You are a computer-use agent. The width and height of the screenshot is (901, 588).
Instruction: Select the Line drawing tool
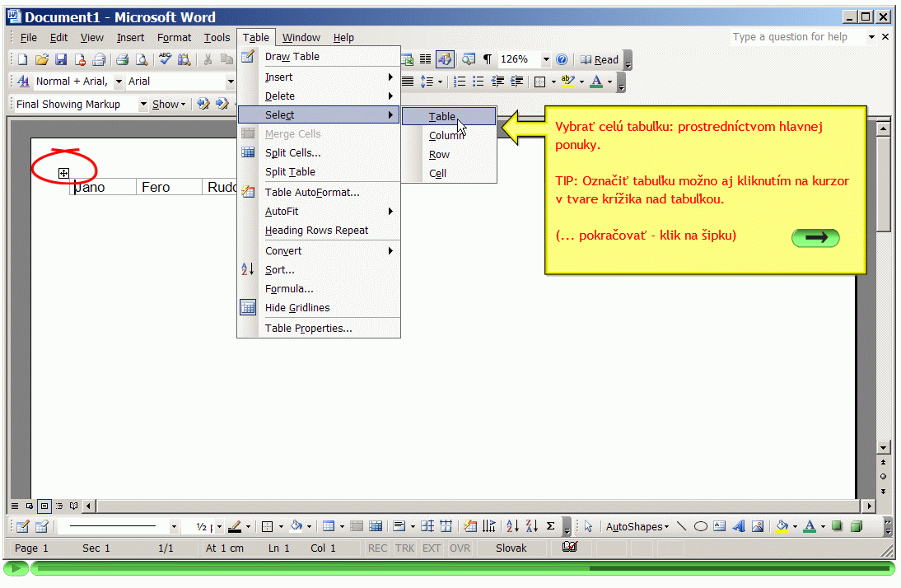click(x=681, y=526)
